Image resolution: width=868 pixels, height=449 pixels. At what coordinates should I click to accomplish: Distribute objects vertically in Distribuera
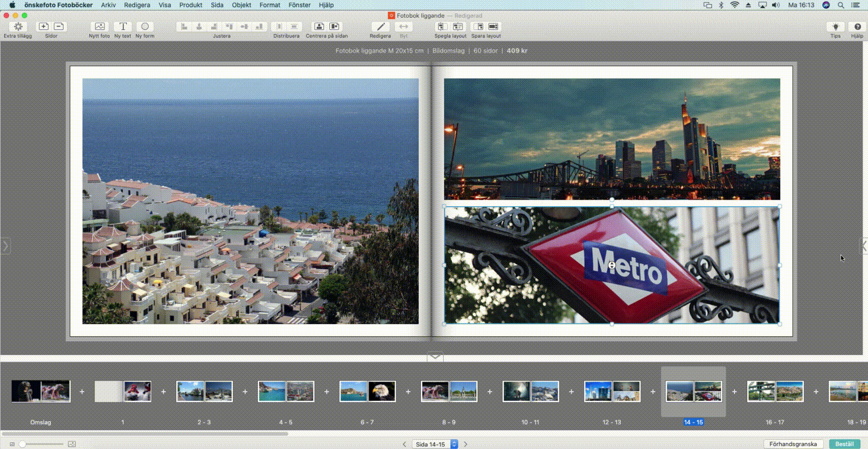(294, 26)
